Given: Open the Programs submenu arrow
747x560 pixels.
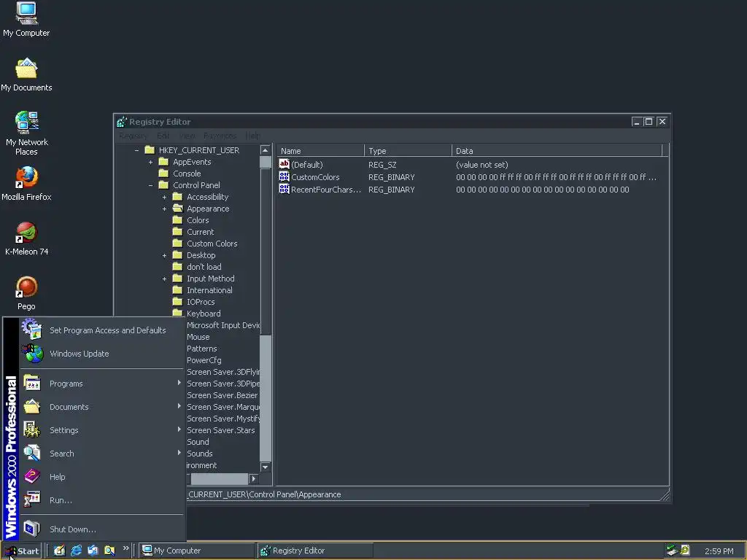Looking at the screenshot, I should [179, 383].
